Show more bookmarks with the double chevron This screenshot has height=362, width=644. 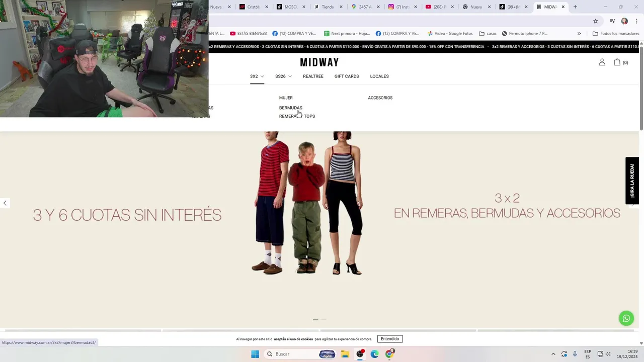click(579, 34)
